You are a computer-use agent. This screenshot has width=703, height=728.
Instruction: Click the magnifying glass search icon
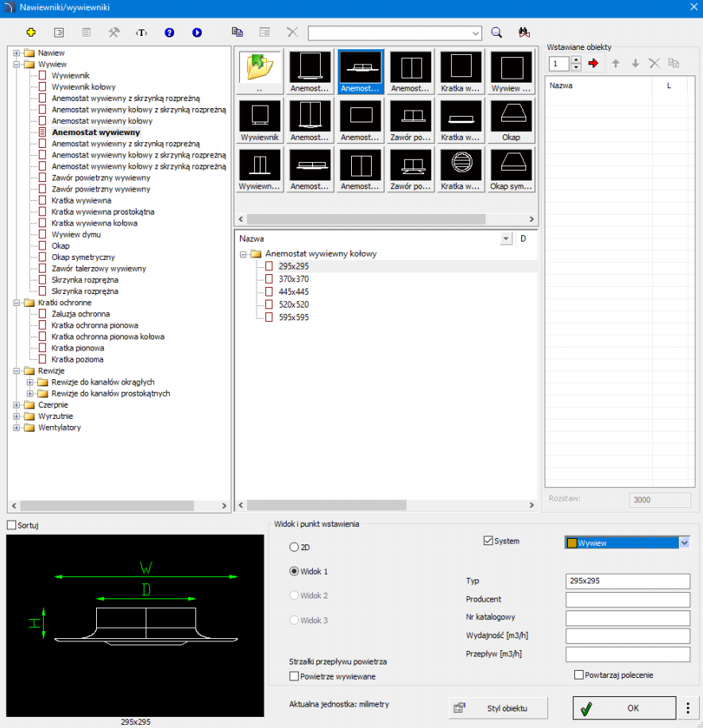point(496,33)
